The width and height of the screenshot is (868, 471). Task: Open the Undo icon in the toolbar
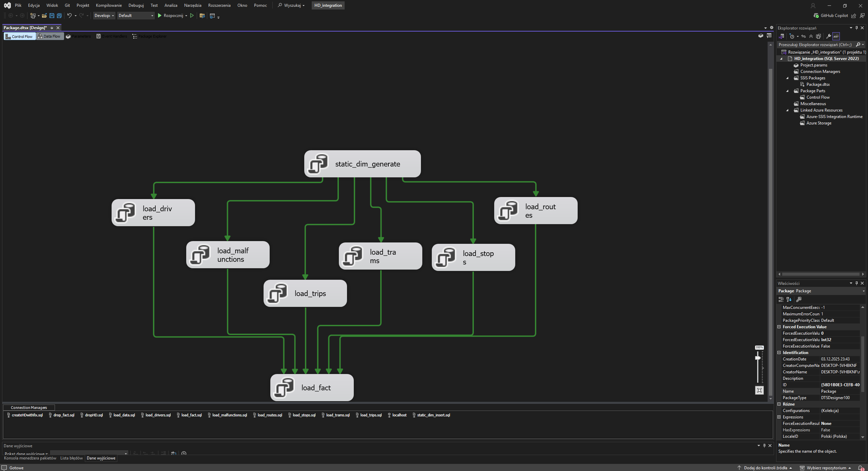click(x=69, y=16)
